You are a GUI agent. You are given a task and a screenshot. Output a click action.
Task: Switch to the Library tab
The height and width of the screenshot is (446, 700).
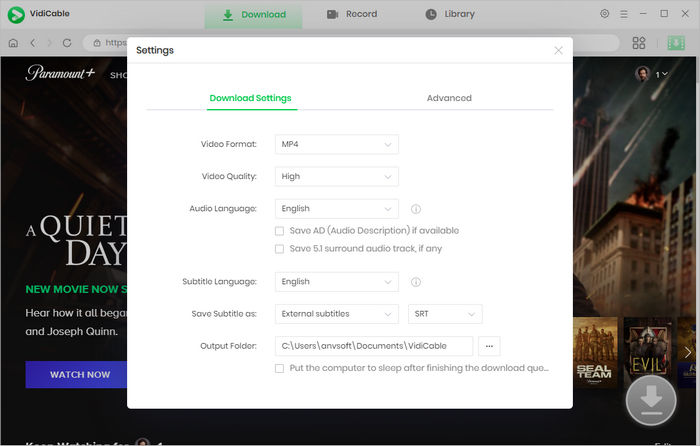tap(450, 14)
